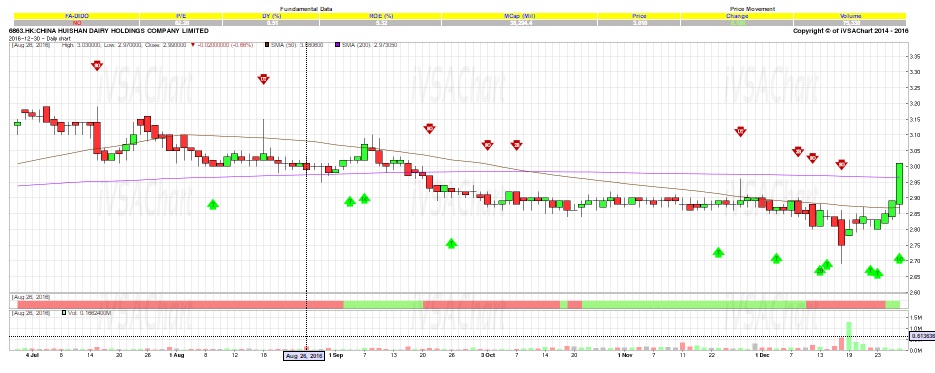Click the Fundamental Data section label
This screenshot has width=935, height=373.
click(306, 8)
